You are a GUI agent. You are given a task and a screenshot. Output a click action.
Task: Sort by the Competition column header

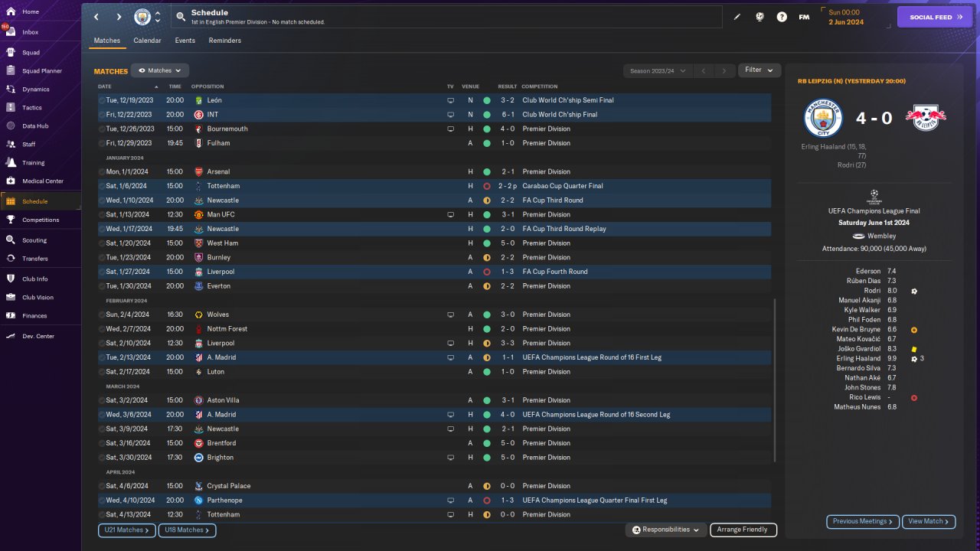(540, 86)
